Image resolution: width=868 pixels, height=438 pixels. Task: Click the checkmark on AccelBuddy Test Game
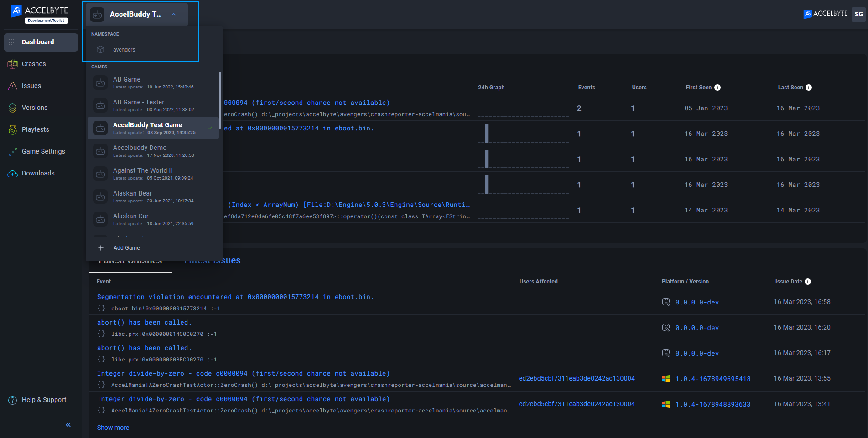pyautogui.click(x=210, y=128)
